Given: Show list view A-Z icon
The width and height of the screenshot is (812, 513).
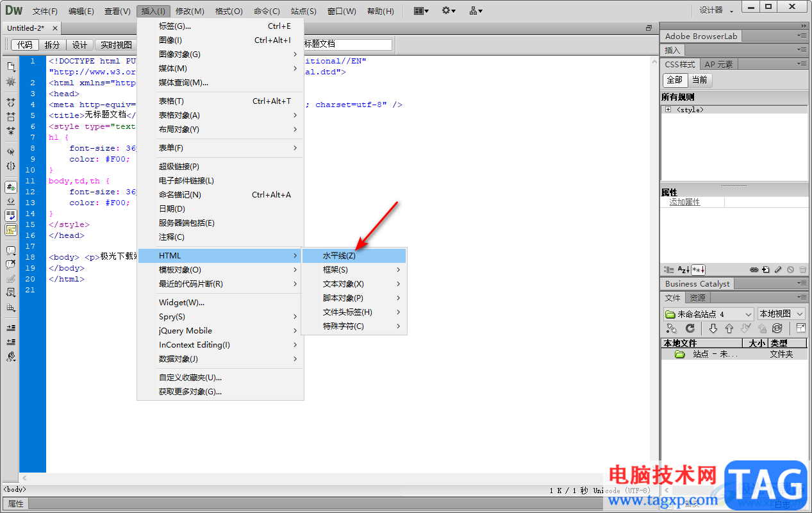Looking at the screenshot, I should [683, 270].
